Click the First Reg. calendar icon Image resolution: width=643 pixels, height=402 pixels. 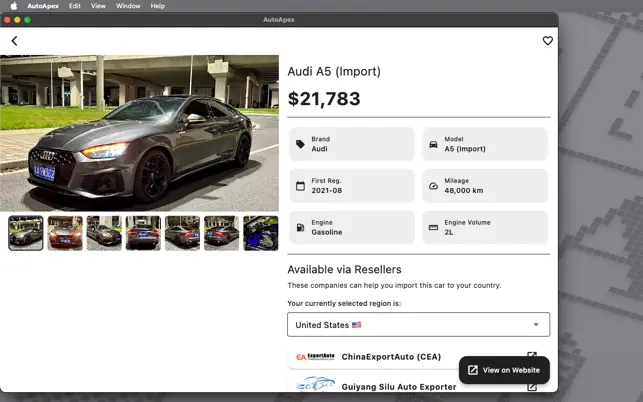point(300,186)
